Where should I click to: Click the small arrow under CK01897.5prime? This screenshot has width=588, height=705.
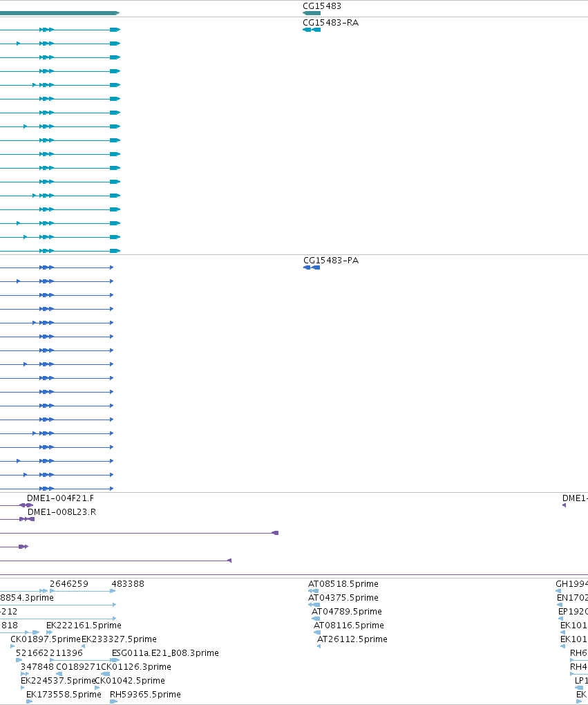(12, 646)
